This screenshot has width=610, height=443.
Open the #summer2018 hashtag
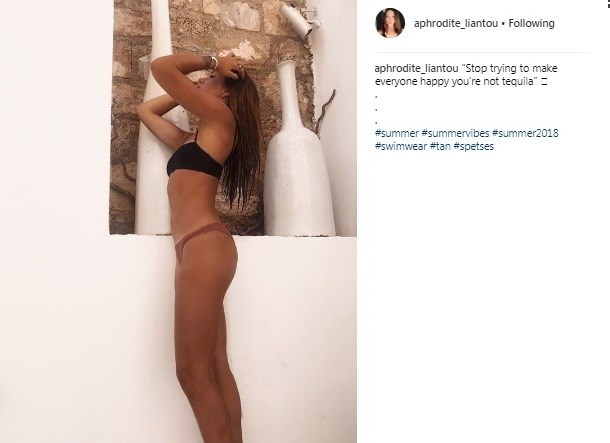point(525,133)
